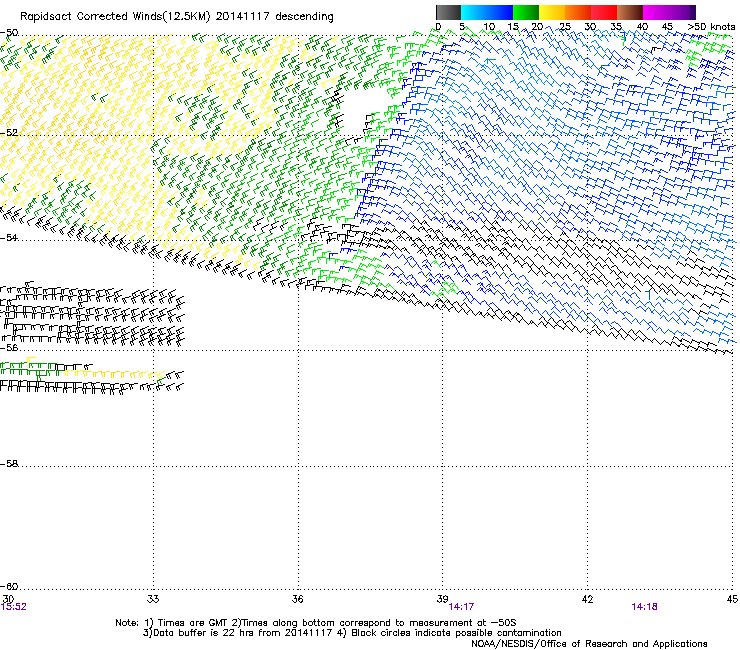Click the gray 0-5 knots legend swatch
The image size is (740, 650).
[x=448, y=12]
